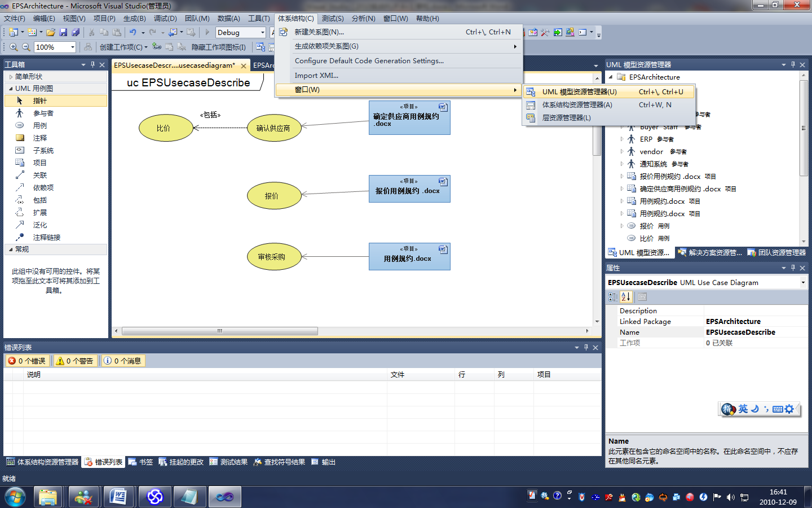Switch to the 团队资源管理器 tab
This screenshot has height=508, width=812.
point(776,252)
